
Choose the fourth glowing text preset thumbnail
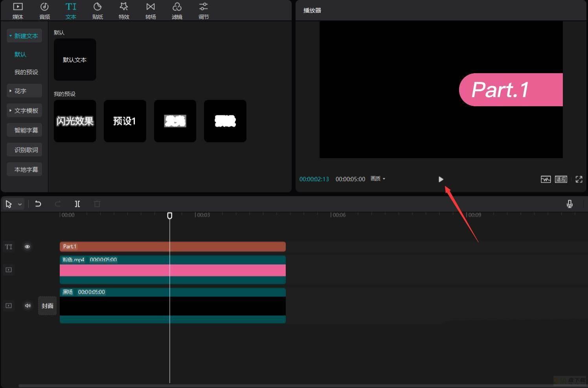point(225,121)
